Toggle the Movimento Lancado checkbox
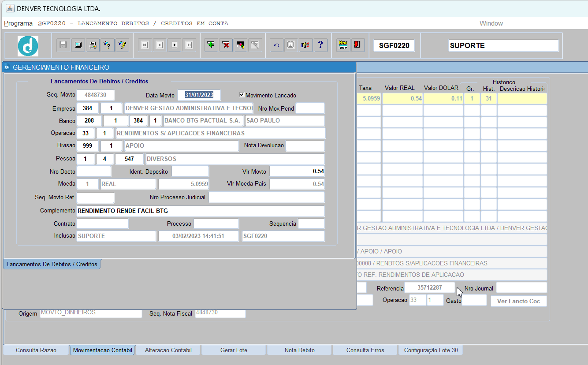Screen dimensions: 588x365 [x=242, y=95]
